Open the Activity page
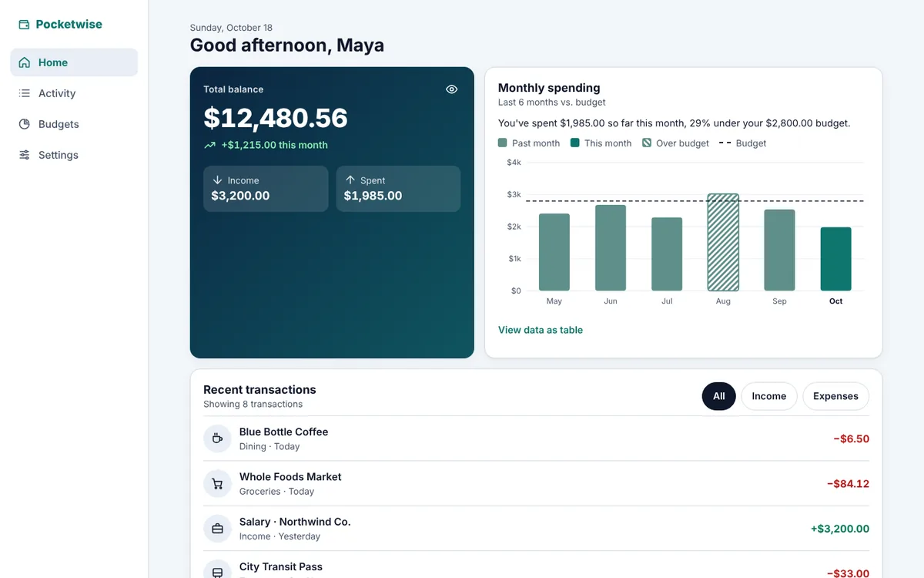 tap(74, 93)
